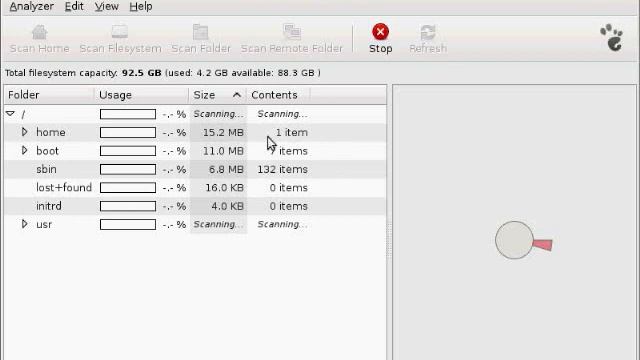Click the pane divider handle beside the chart
The image size is (640, 360).
point(389,241)
